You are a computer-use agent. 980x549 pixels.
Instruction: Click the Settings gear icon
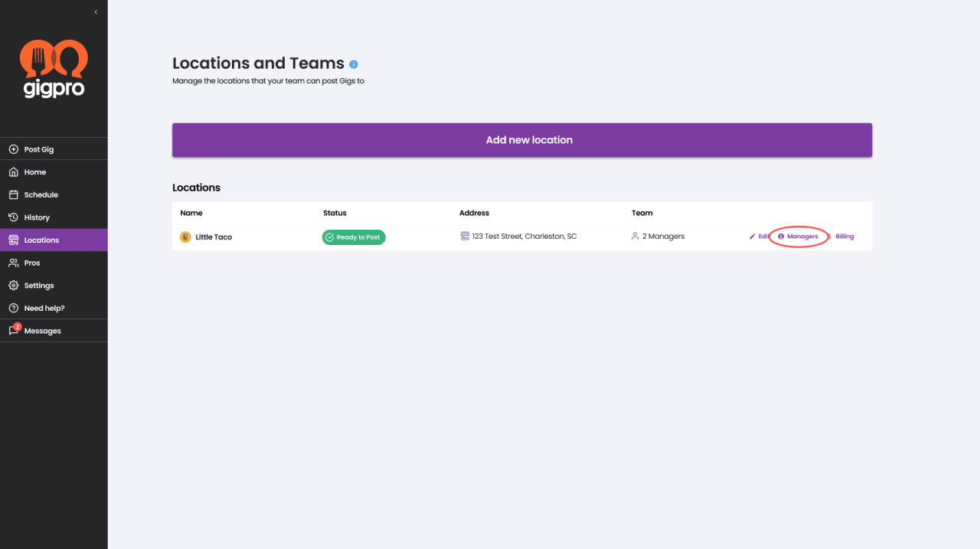point(13,286)
